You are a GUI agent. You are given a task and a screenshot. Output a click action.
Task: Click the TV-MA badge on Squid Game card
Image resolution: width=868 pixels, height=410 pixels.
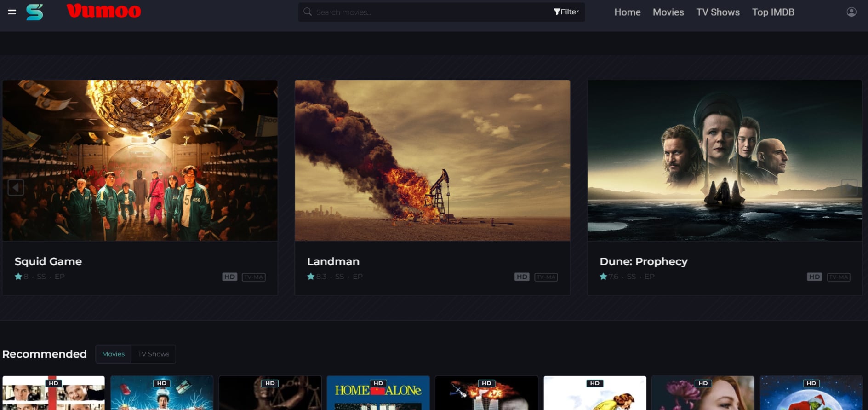point(254,277)
